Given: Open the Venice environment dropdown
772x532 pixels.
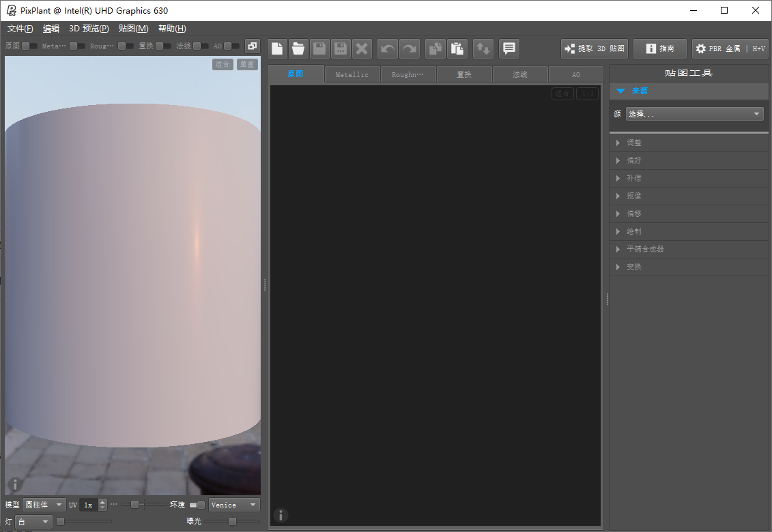Looking at the screenshot, I should point(234,505).
